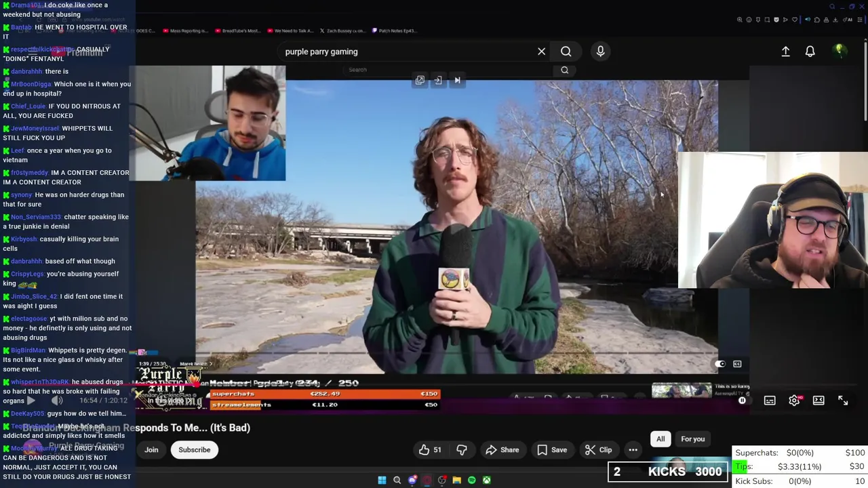This screenshot has width=868, height=488.
Task: Toggle the autoplay switch in the player
Action: 719,364
